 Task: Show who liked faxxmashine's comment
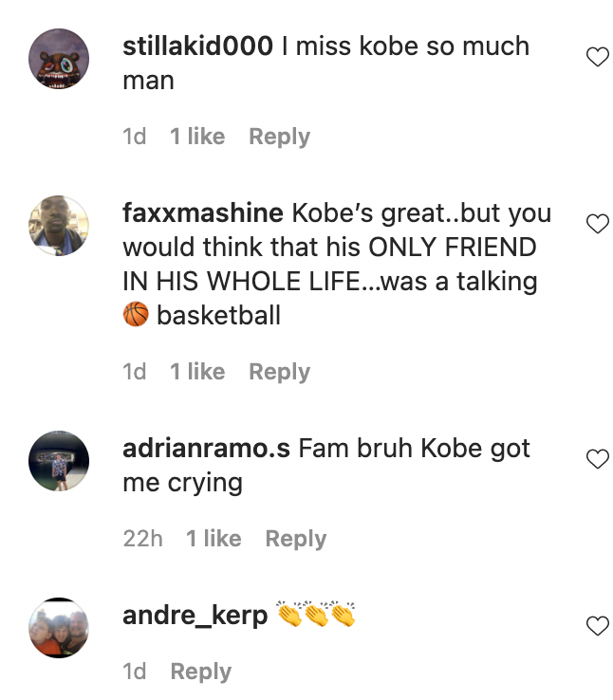197,372
